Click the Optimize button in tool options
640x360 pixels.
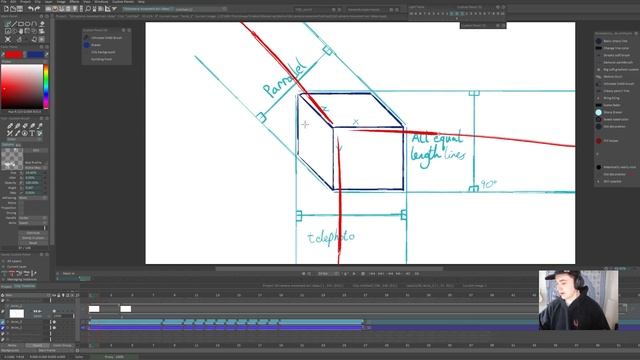click(33, 233)
